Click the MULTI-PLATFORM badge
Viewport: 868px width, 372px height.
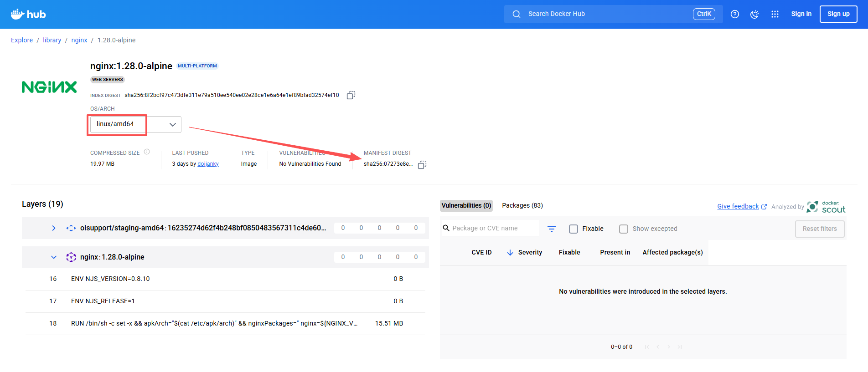pyautogui.click(x=197, y=66)
